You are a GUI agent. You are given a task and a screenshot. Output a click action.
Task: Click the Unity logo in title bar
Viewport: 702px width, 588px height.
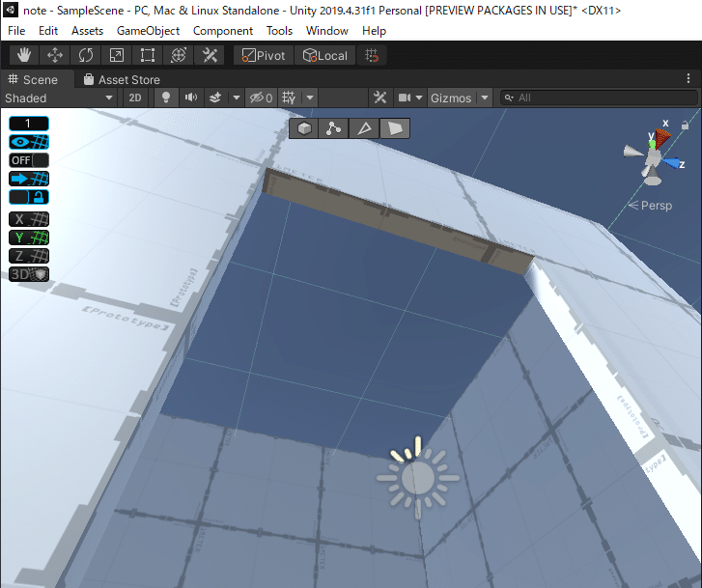tap(11, 10)
